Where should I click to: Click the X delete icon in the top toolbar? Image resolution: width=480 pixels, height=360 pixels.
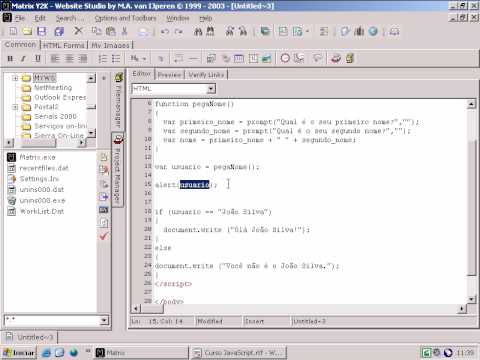(x=78, y=31)
